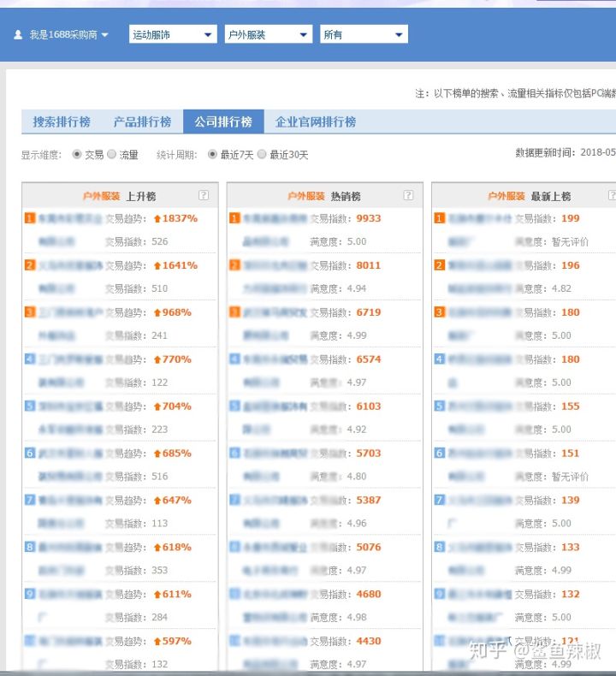Image resolution: width=616 pixels, height=676 pixels.
Task: Select the 流量 display dimension radio
Action: coord(111,154)
